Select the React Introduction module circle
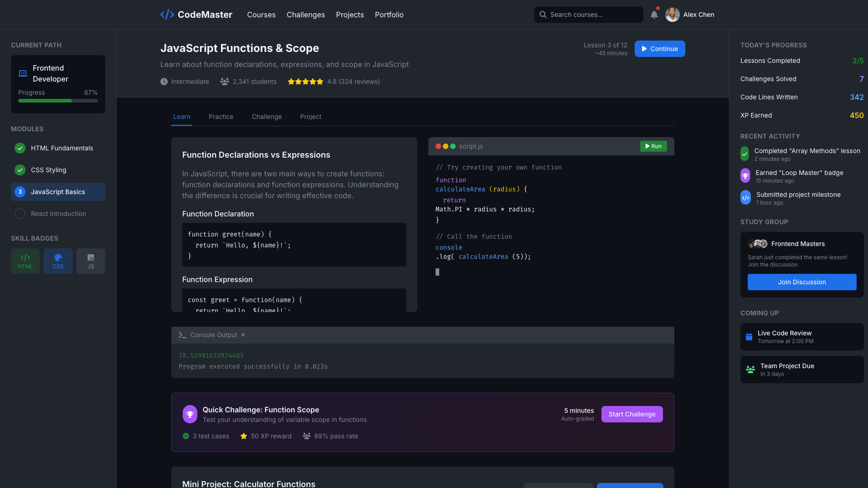The height and width of the screenshot is (488, 868). (20, 213)
